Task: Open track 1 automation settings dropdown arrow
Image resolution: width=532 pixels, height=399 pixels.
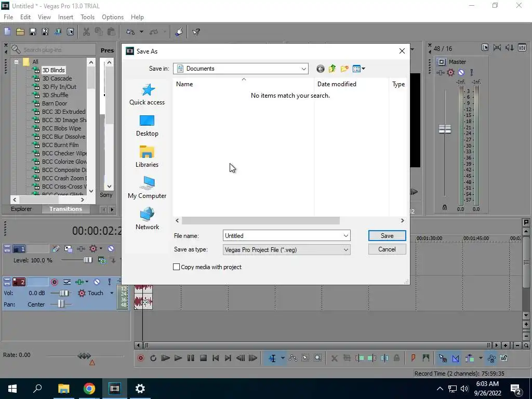Action: point(101,249)
